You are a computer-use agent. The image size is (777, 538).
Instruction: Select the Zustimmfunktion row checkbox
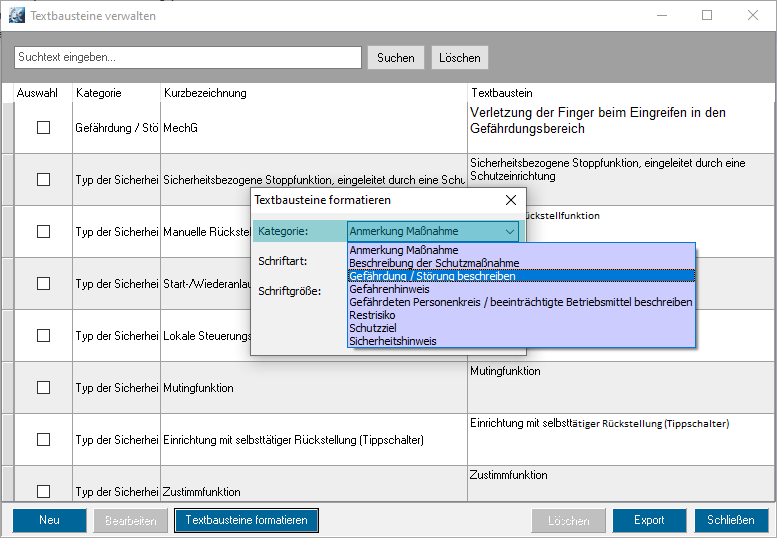click(43, 491)
